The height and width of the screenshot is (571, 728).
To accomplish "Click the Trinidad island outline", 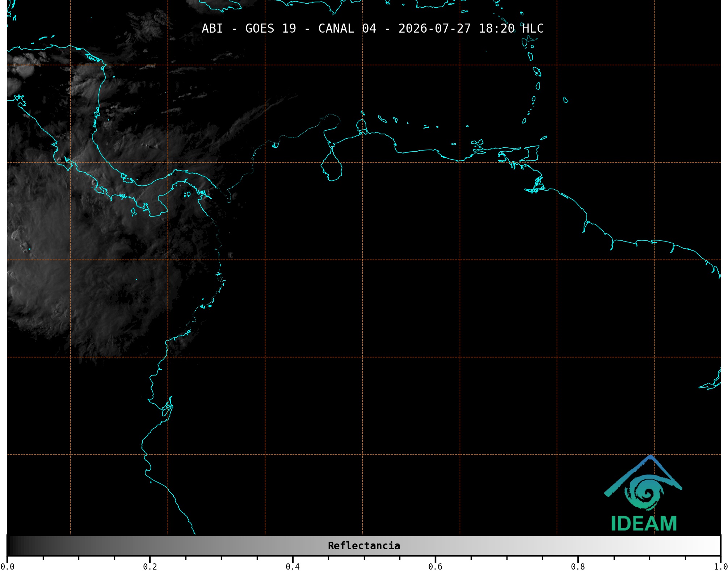I will click(530, 154).
